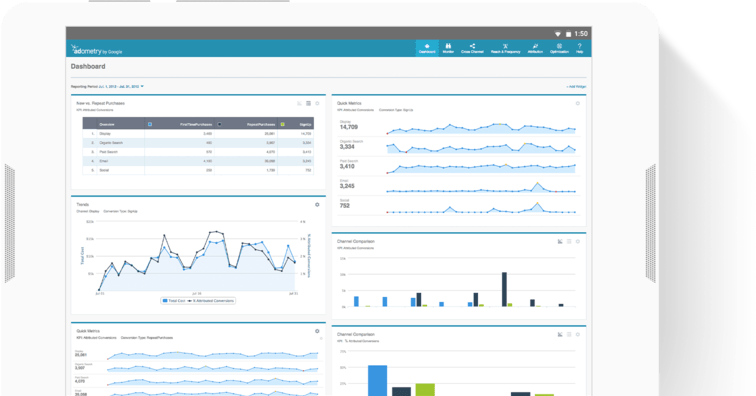This screenshot has width=756, height=396.
Task: Sort by the Overview column header
Action: pos(107,124)
